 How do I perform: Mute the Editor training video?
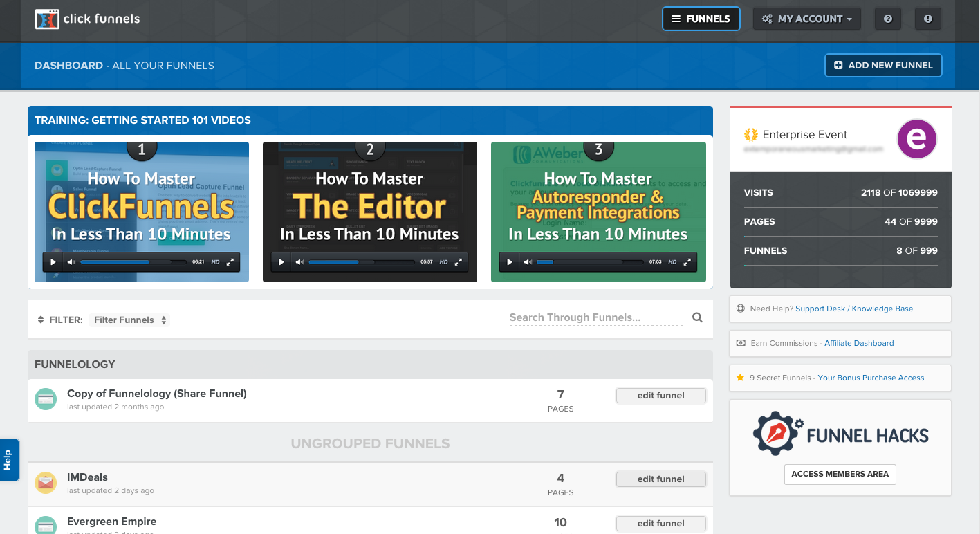(299, 262)
